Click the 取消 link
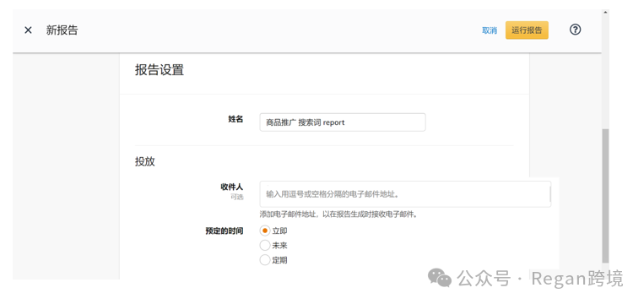Viewport: 644px width, 304px height. pyautogui.click(x=490, y=30)
